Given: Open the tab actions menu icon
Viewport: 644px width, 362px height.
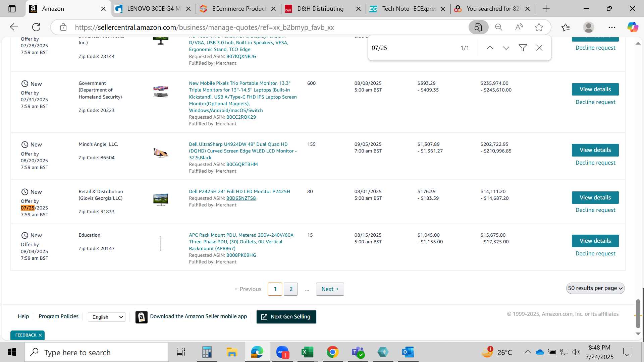Looking at the screenshot, I should click(x=12, y=9).
